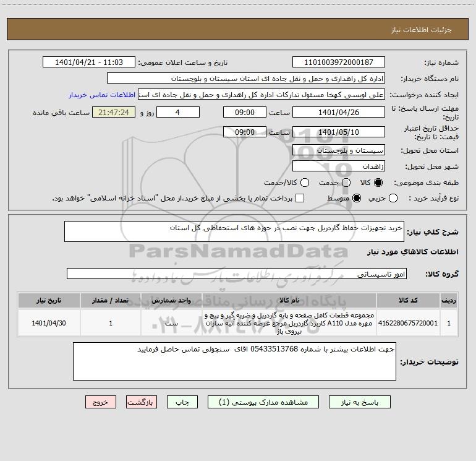Click the پاسخ به نیاز button
This screenshot has height=461, width=476.
tap(359, 402)
